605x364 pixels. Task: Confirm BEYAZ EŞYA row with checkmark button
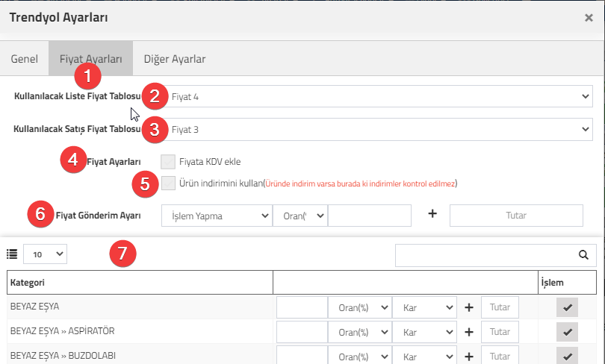pyautogui.click(x=567, y=307)
